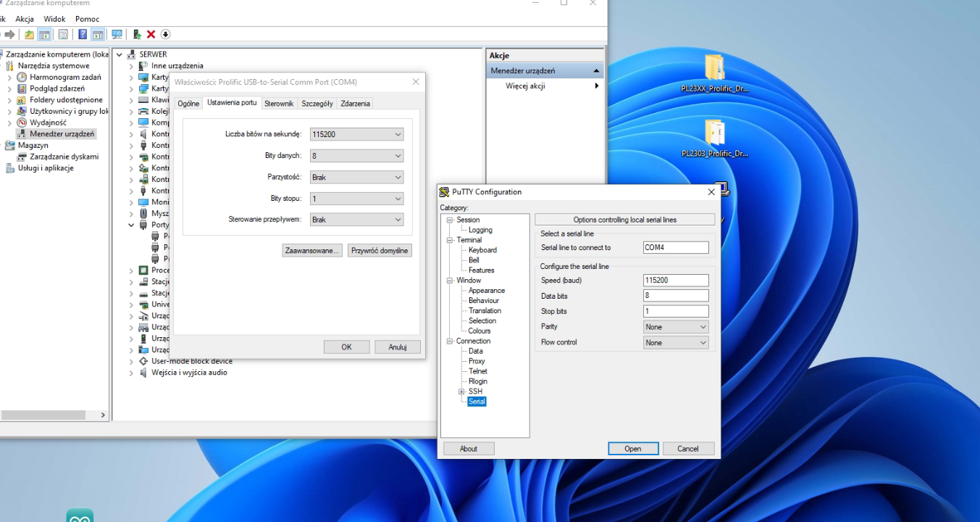Image resolution: width=980 pixels, height=522 pixels.
Task: Open Więcej akcji in the Akcje pane
Action: (x=545, y=86)
